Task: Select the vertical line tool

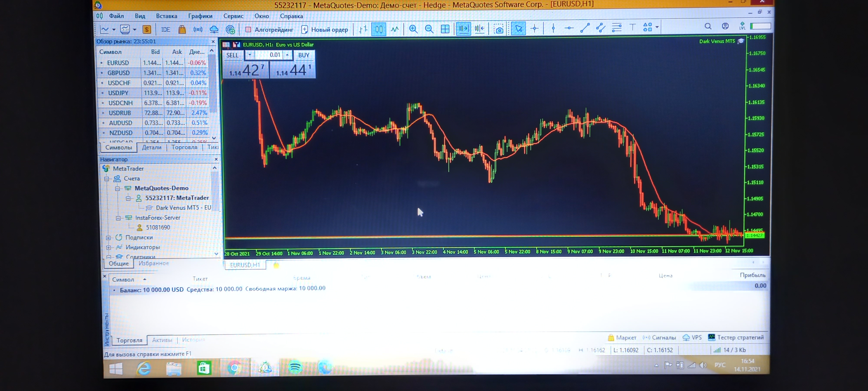Action: pyautogui.click(x=553, y=28)
